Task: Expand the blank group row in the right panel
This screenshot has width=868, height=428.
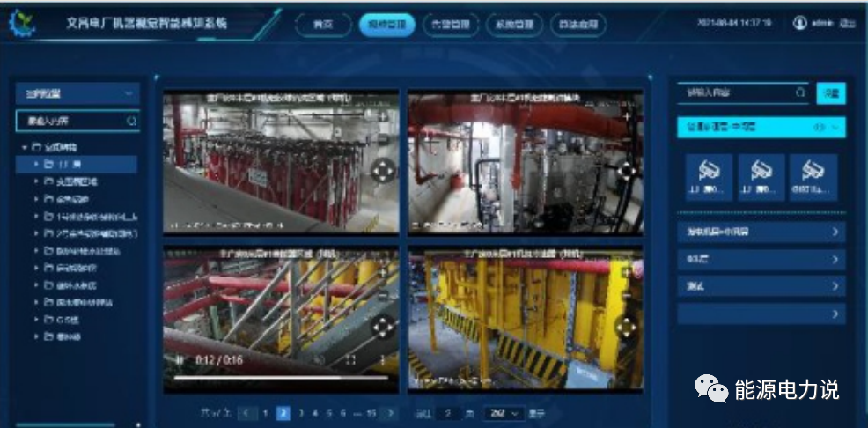Action: point(761,314)
